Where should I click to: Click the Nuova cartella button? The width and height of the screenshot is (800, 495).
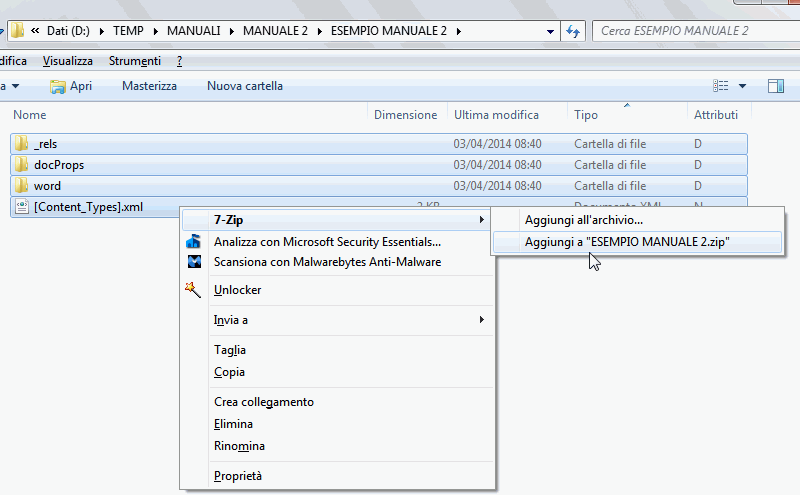click(x=244, y=86)
